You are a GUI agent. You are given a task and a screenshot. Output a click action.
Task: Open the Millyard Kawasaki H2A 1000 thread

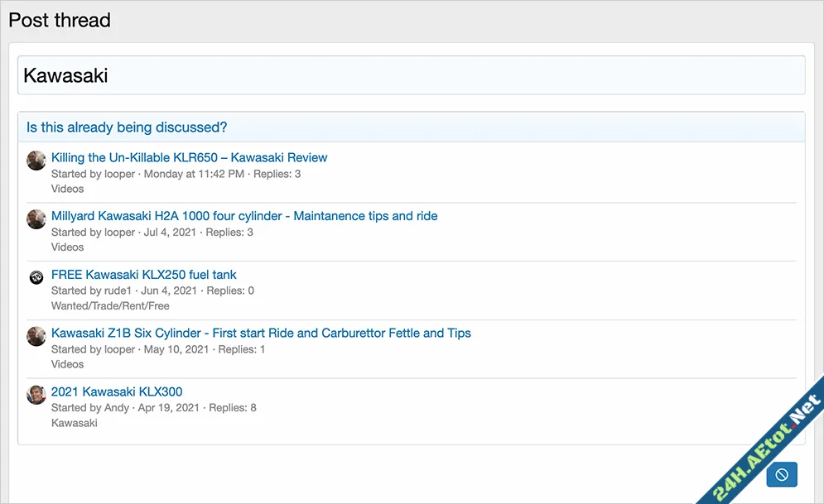(x=243, y=216)
